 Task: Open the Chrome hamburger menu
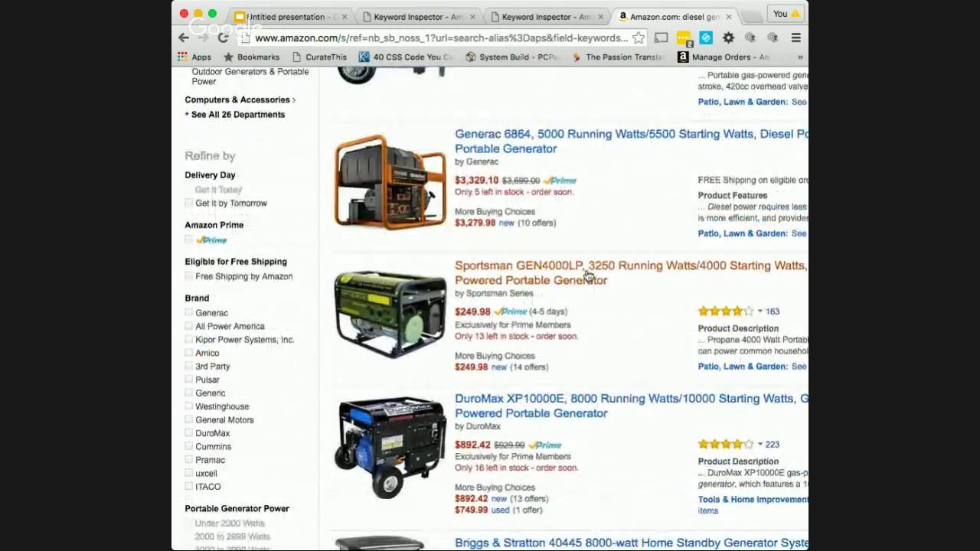(x=796, y=37)
